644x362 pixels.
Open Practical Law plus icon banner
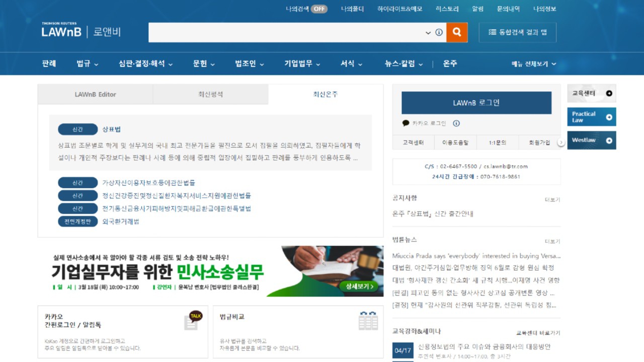click(609, 117)
